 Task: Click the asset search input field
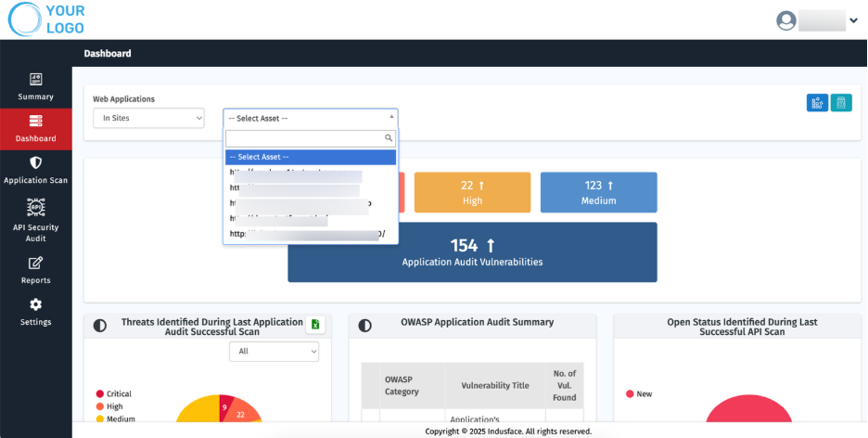(x=310, y=138)
